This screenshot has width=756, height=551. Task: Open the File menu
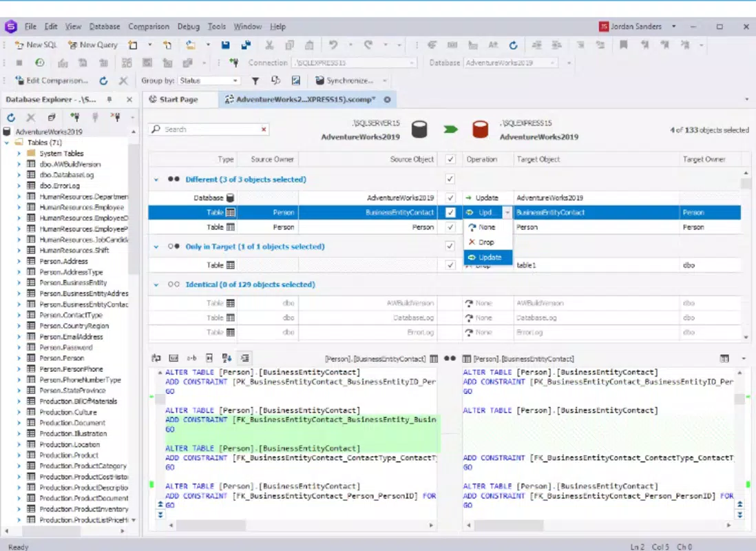(x=30, y=27)
